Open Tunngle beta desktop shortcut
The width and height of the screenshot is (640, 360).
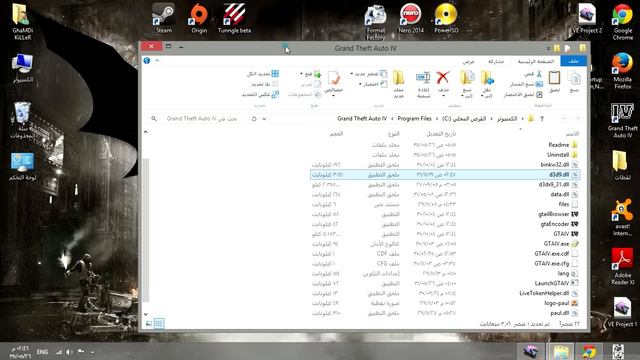(x=234, y=19)
